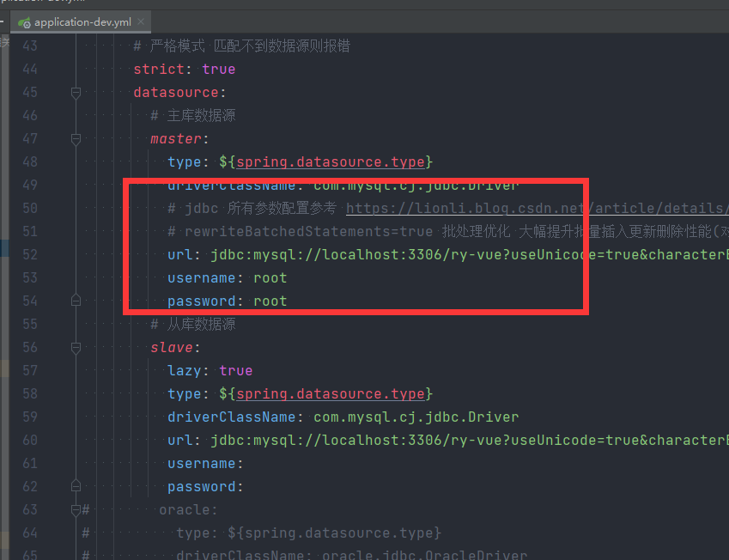Click 'com.mysql.cj.jdbc.Driver' value on line 59
Image resolution: width=729 pixels, height=560 pixels.
pyautogui.click(x=416, y=417)
